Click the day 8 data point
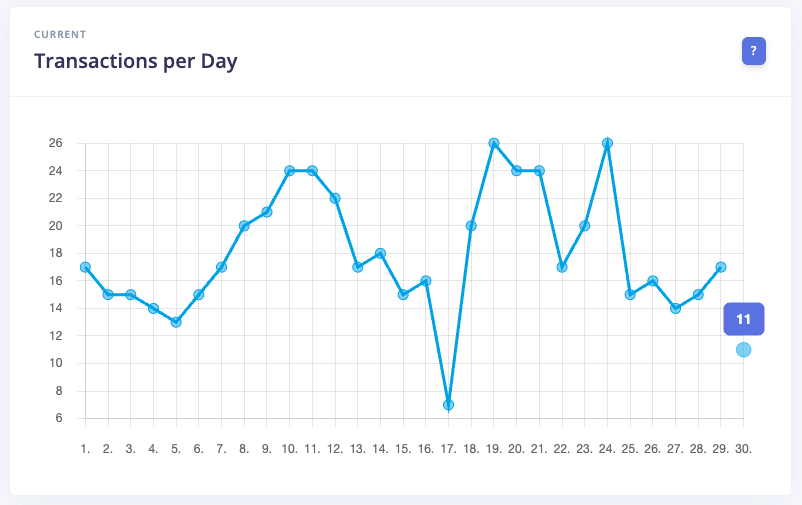This screenshot has height=505, width=802. pos(244,226)
